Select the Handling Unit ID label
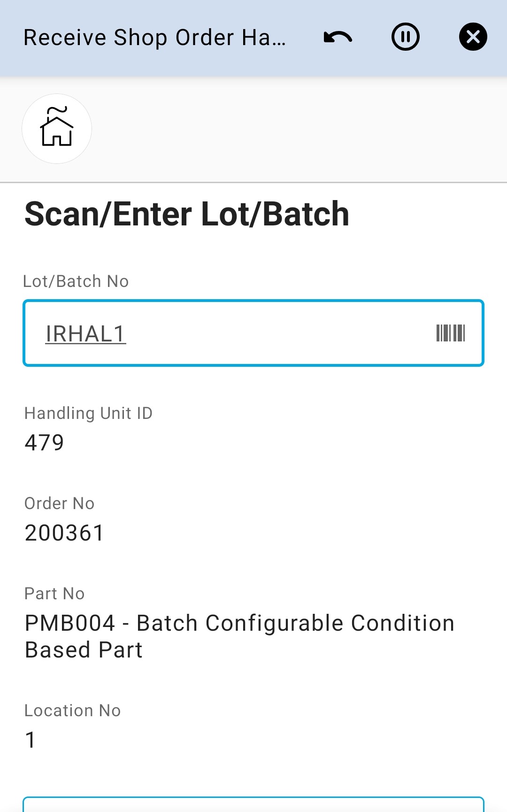 89,413
